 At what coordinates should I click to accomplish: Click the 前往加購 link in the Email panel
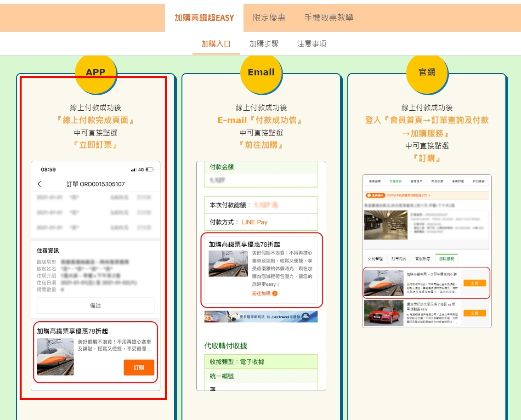point(261,293)
